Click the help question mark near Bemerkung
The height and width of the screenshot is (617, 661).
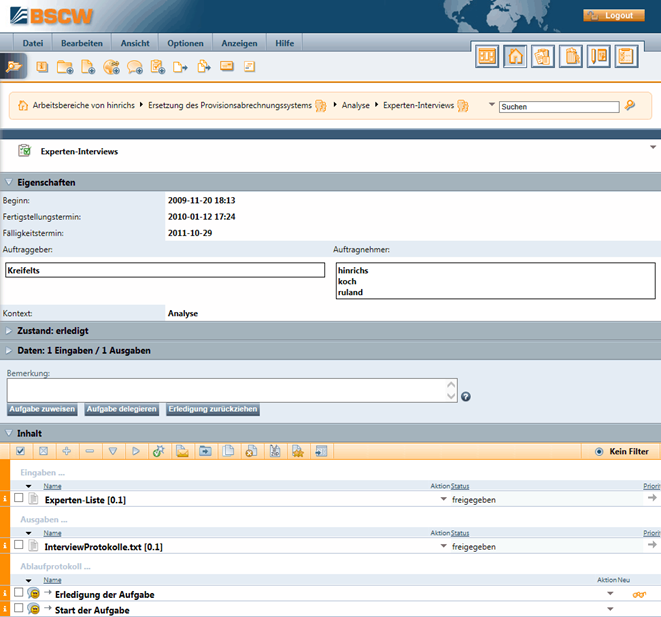point(466,396)
